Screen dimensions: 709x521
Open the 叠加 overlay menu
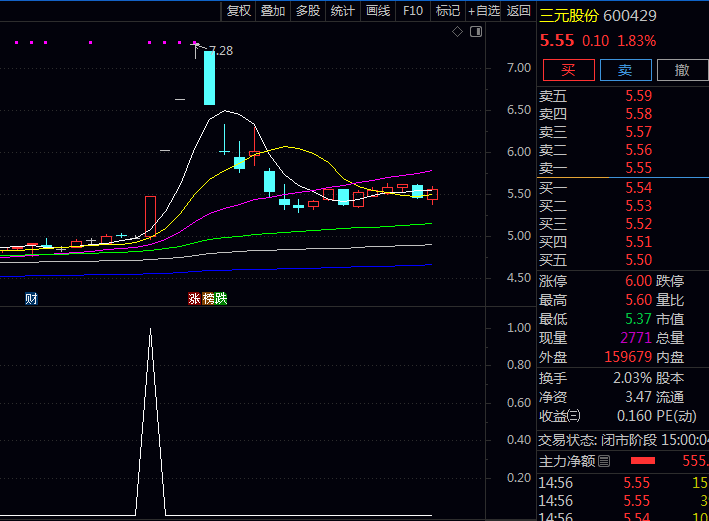point(273,11)
